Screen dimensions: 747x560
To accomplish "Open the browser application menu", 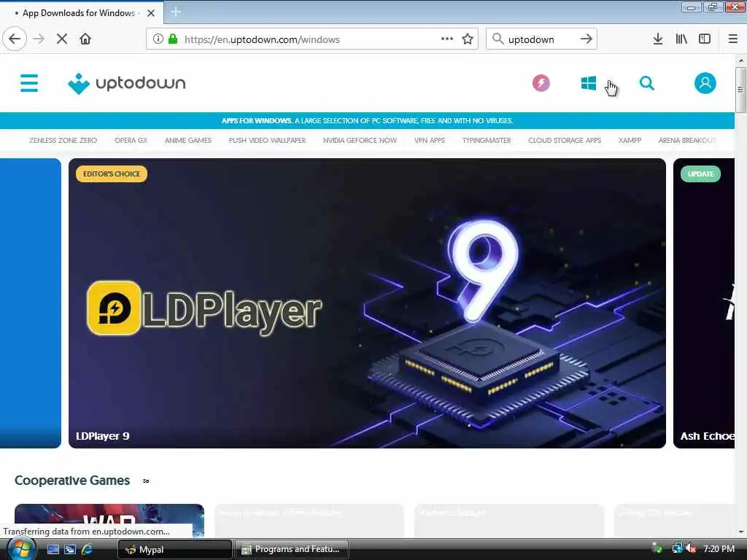I will tap(733, 39).
